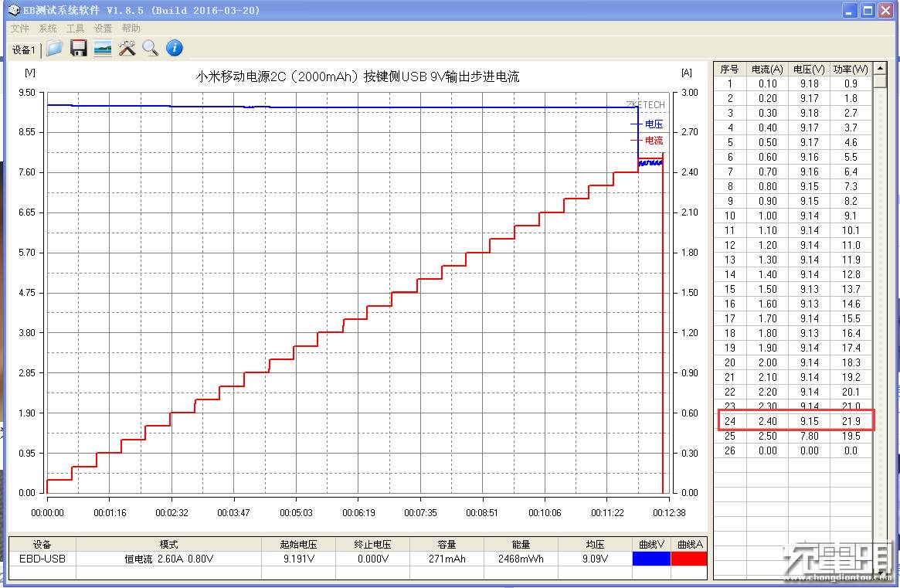900x588 pixels.
Task: Show about info with blue 'i' icon
Action: [175, 48]
